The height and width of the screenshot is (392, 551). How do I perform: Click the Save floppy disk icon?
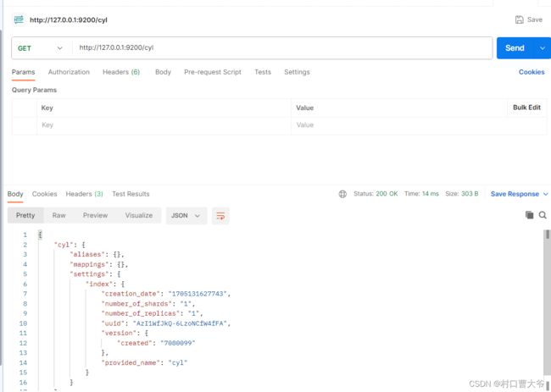(519, 19)
